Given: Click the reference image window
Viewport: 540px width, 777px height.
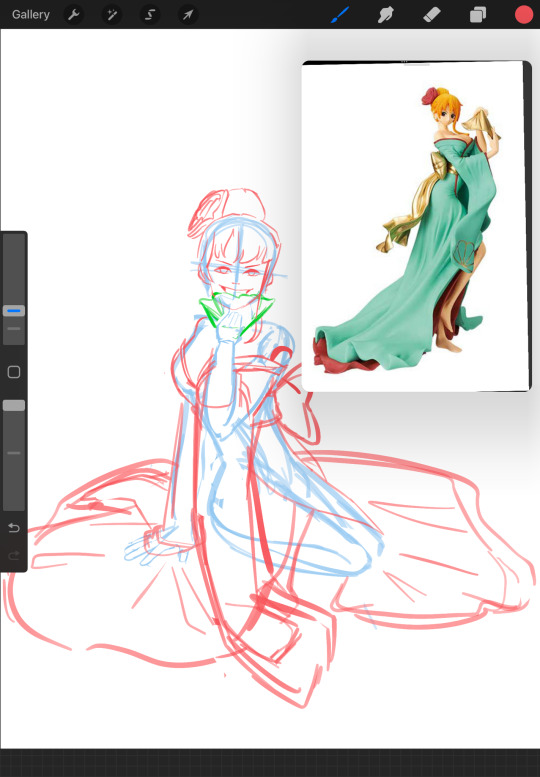Looking at the screenshot, I should tap(416, 226).
